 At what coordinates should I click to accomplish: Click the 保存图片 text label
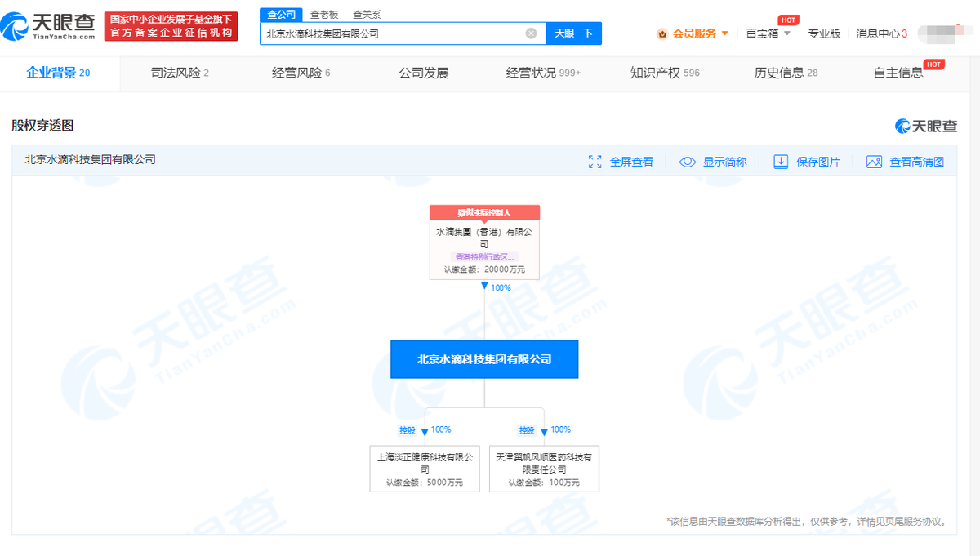tap(818, 162)
